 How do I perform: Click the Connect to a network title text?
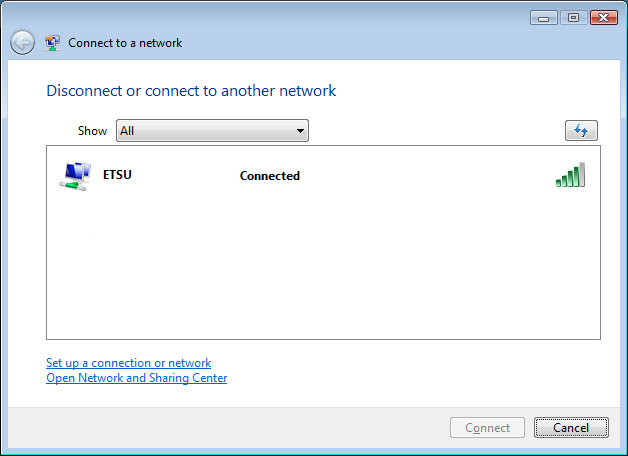[x=125, y=43]
